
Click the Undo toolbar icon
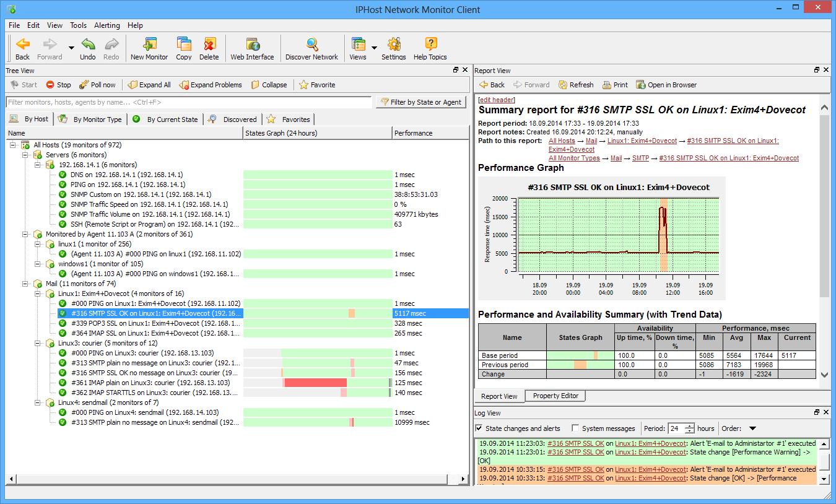88,48
